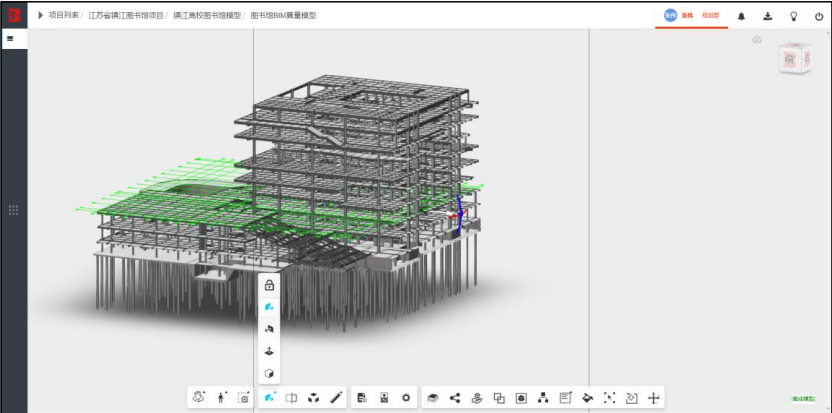Viewport: 832px width, 413px height.
Task: Click the export tag tool
Action: (632, 398)
